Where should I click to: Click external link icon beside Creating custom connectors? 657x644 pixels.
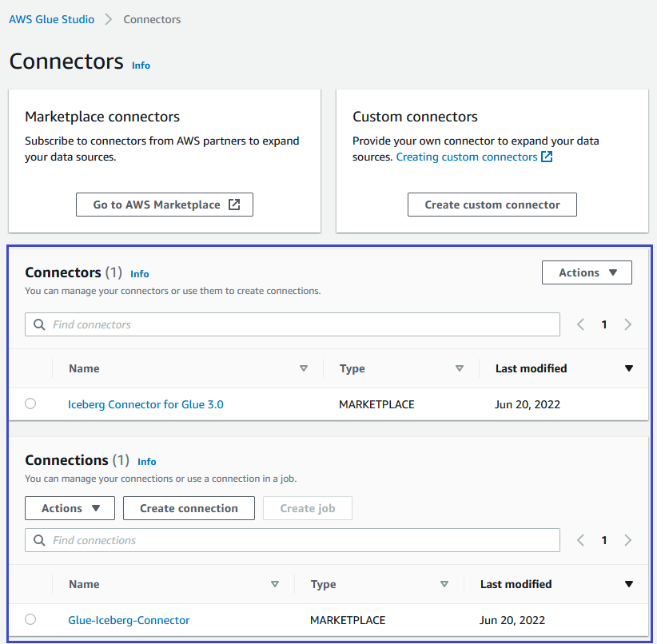(547, 157)
